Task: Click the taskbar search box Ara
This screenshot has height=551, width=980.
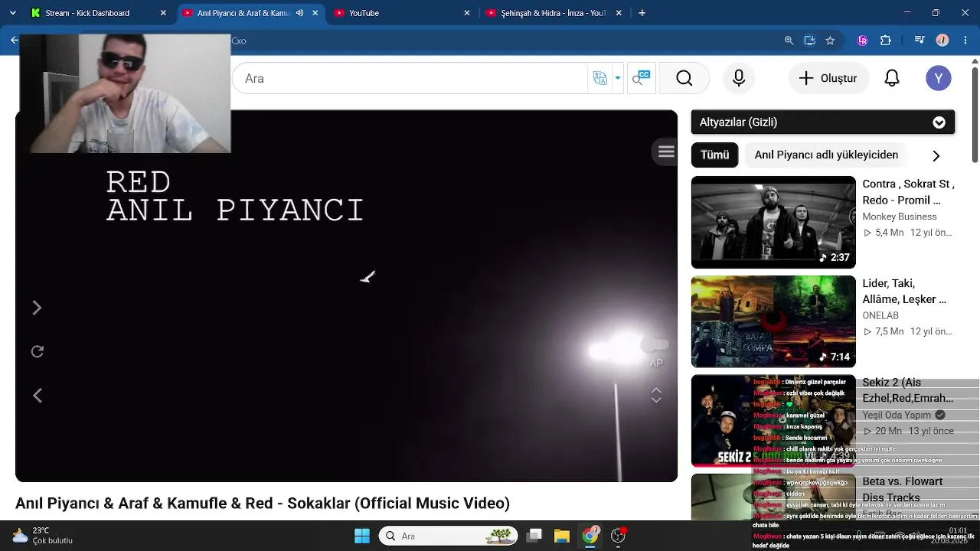Action: (449, 536)
